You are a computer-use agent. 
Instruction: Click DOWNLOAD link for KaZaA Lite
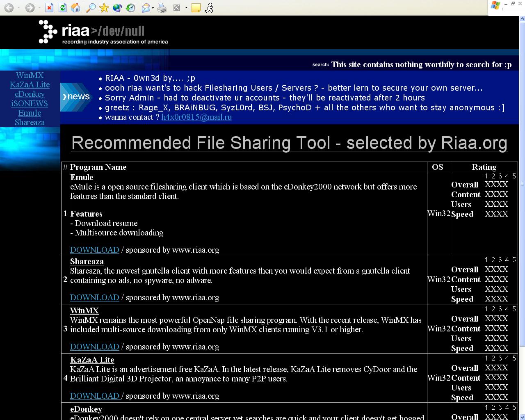pos(95,396)
